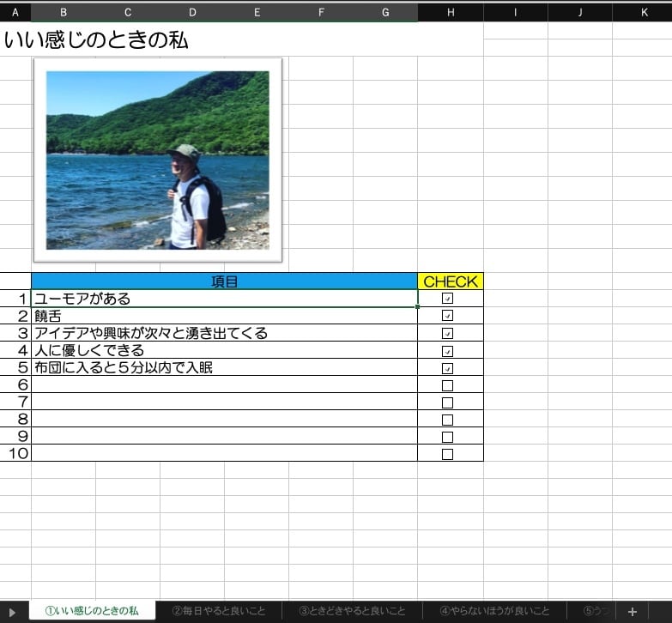
Task: Toggle the checkbox for 饒舌
Action: tap(447, 316)
